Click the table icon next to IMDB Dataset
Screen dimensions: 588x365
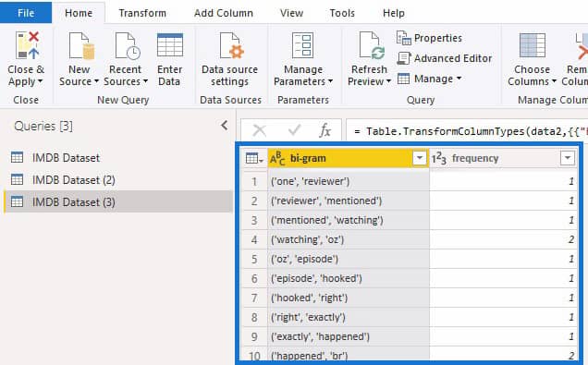click(17, 157)
